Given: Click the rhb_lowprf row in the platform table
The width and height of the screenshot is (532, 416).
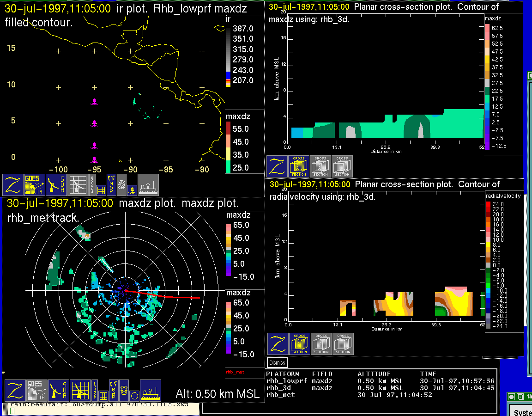Looking at the screenshot, I should (x=286, y=381).
